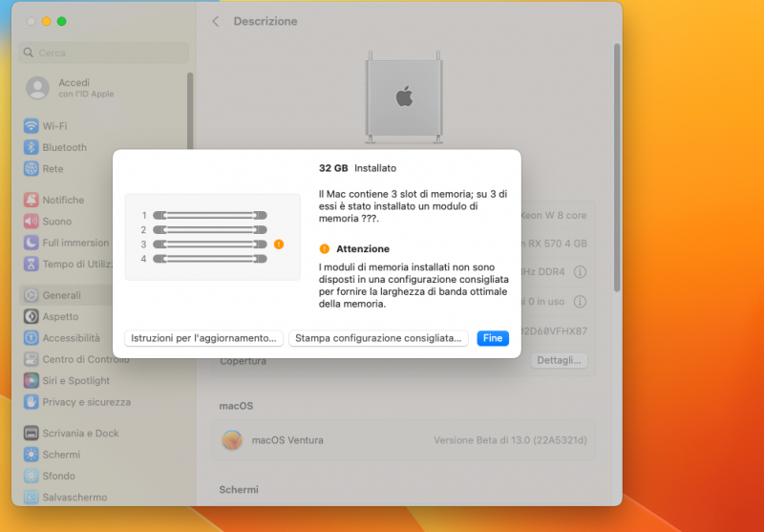The image size is (764, 532).
Task: Click the yellow minimize window button
Action: click(x=46, y=21)
